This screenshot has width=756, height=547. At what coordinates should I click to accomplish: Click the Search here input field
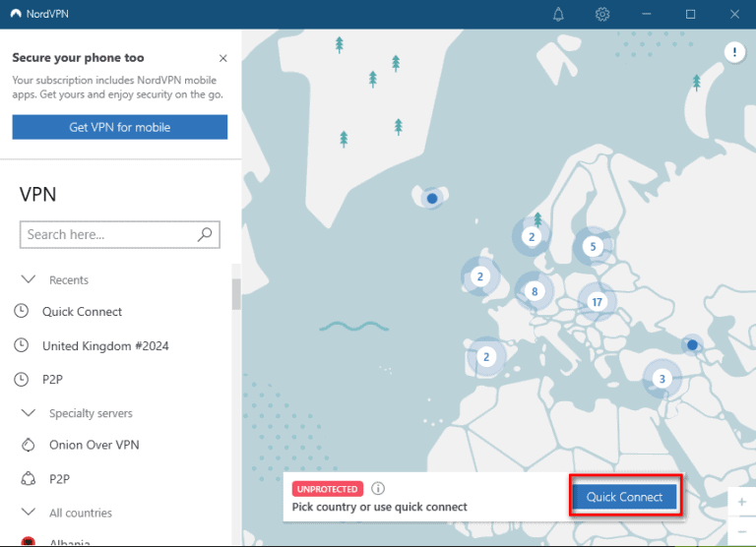point(108,234)
